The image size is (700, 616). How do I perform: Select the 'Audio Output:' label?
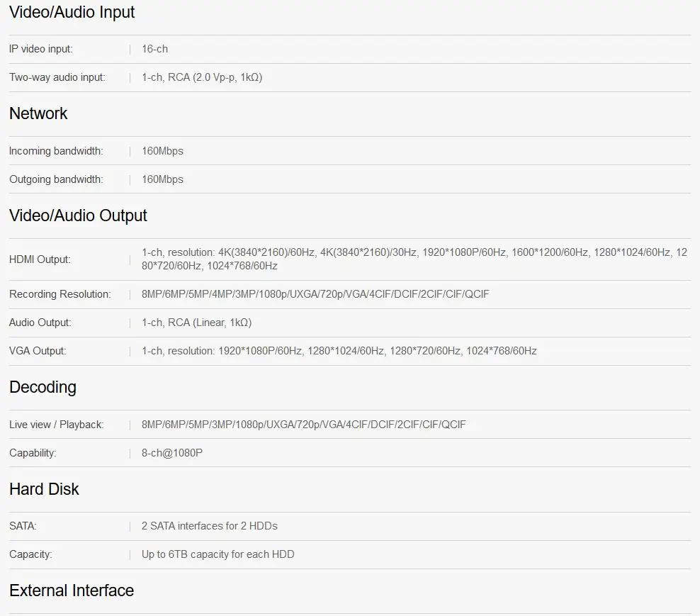tap(40, 323)
